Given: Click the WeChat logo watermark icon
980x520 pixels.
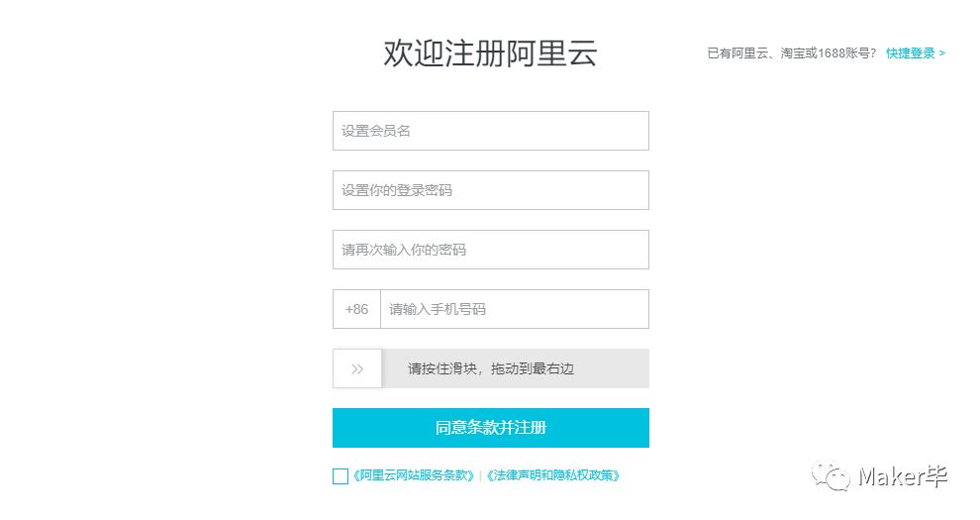Looking at the screenshot, I should pyautogui.click(x=831, y=476).
